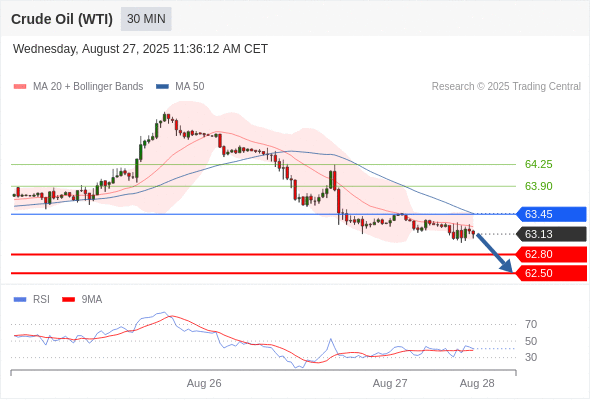Select the 62.80 red support tag
590x400 pixels.
click(x=551, y=254)
